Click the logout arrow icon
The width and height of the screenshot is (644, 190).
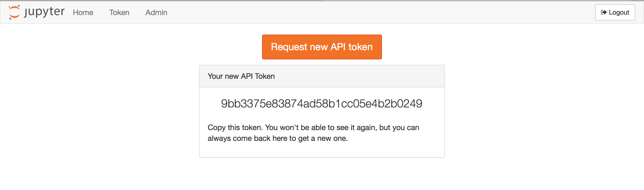click(603, 12)
